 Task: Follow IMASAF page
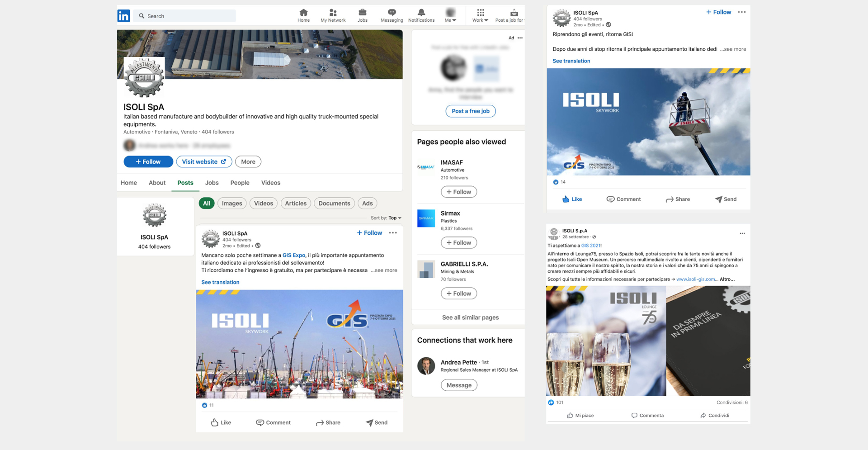tap(459, 192)
